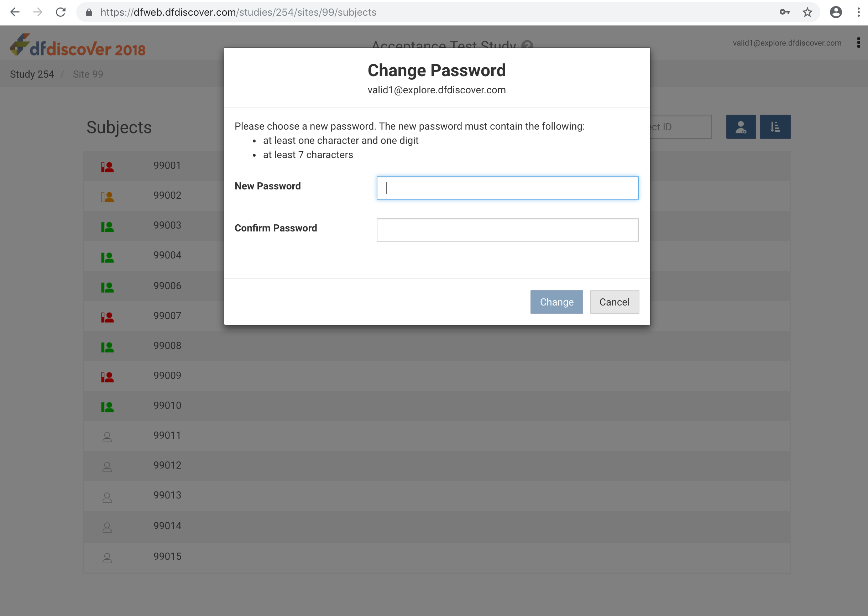This screenshot has width=868, height=616.
Task: Open subject 99015 row
Action: pyautogui.click(x=167, y=557)
